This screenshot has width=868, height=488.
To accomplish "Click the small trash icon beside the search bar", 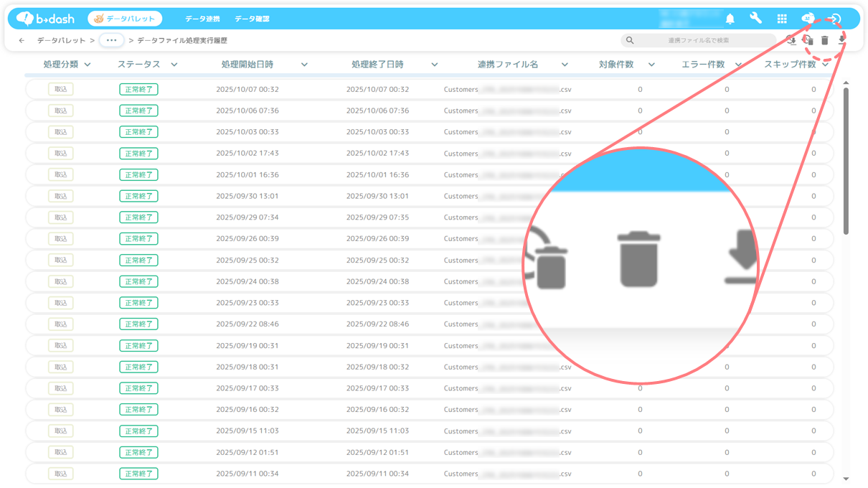I will [x=825, y=41].
